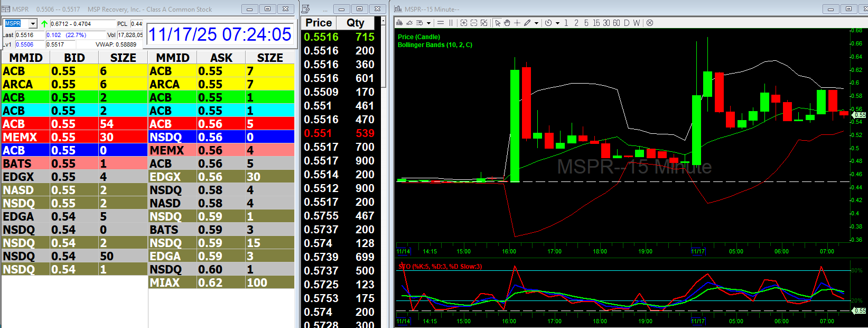
Task: Expand the MSPR symbol dropdown
Action: (x=33, y=24)
